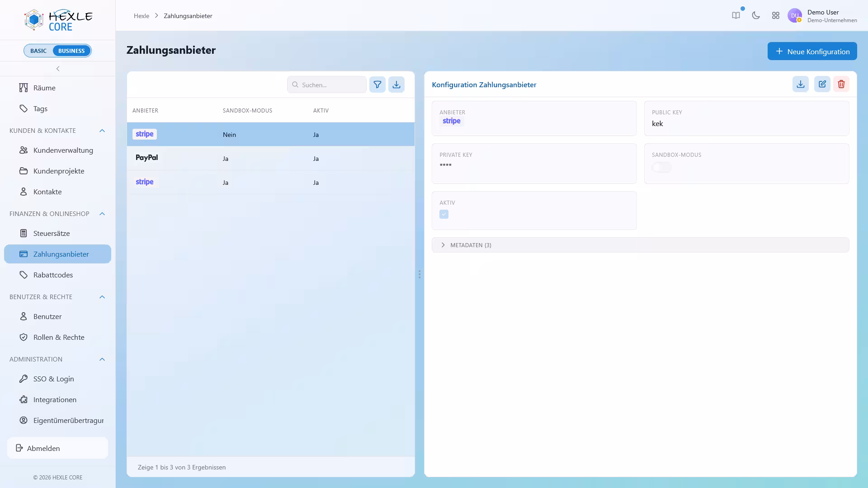Open documentation book icon in header

coord(736,15)
